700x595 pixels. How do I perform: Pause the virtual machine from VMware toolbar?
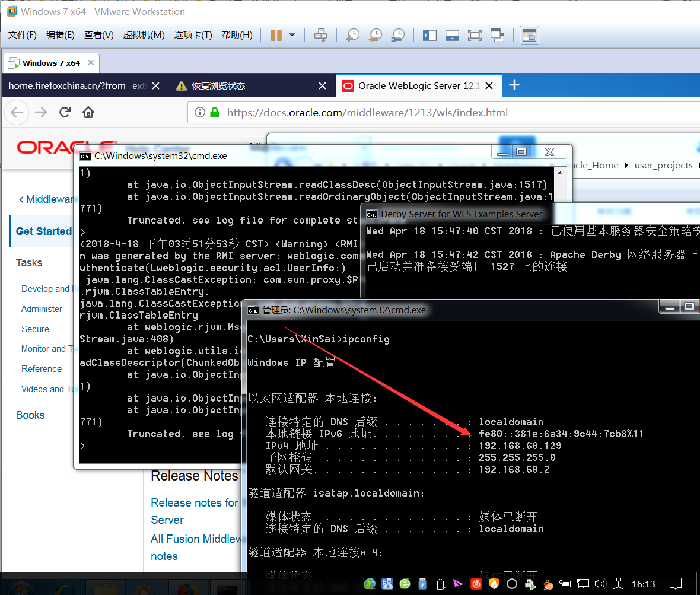coord(276,35)
